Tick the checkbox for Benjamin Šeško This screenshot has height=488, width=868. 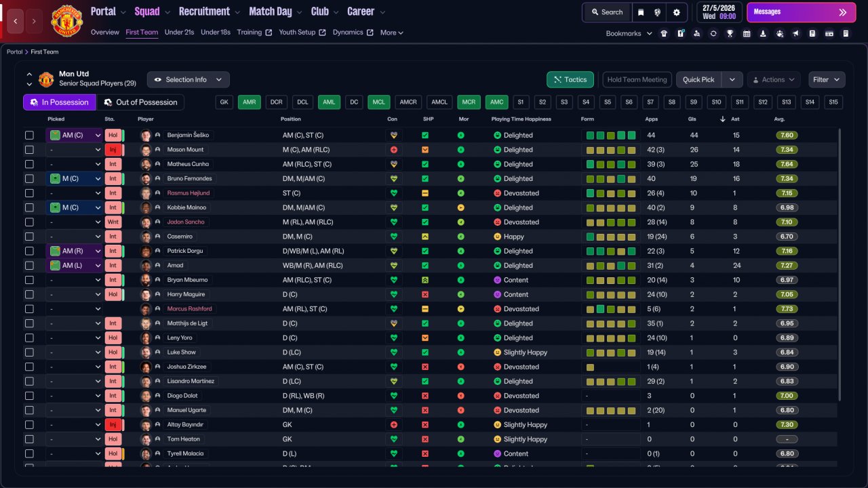pos(29,136)
